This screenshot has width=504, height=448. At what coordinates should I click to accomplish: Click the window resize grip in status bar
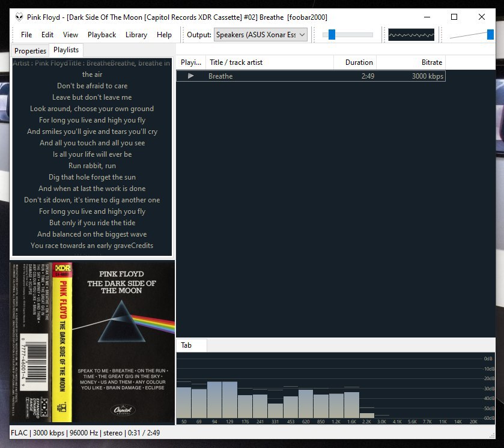coord(492,435)
